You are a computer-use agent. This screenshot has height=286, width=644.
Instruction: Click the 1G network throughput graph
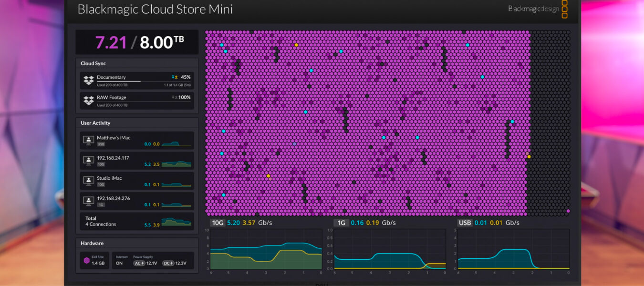389,250
